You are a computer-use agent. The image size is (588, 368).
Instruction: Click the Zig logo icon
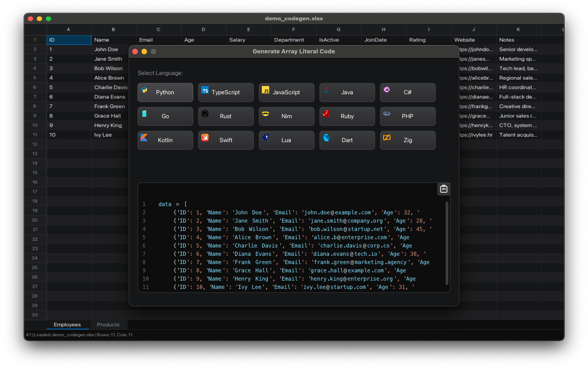tap(387, 138)
